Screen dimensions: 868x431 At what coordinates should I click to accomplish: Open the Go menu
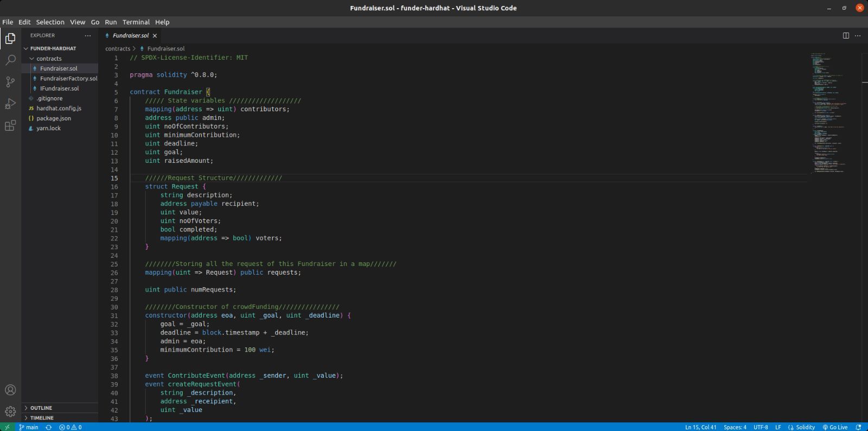(95, 22)
